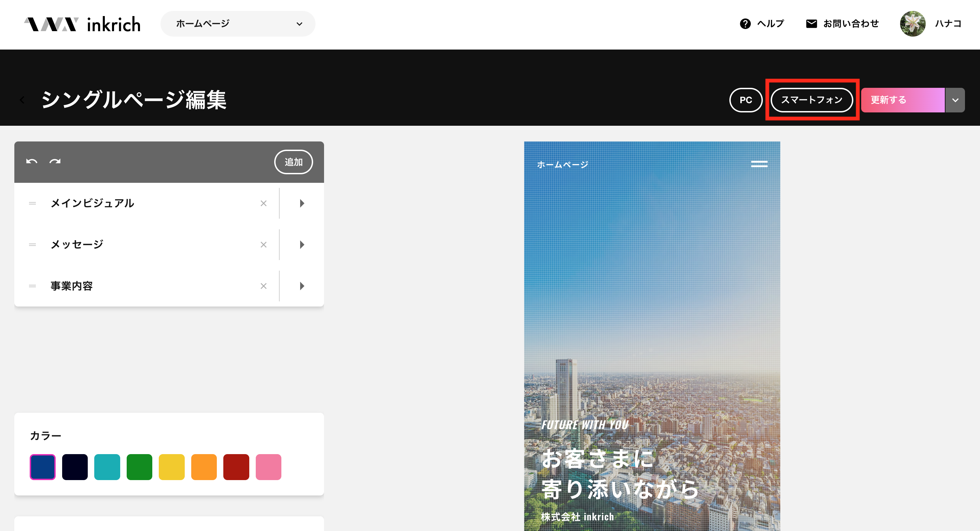Viewport: 980px width, 531px height.
Task: Click the 株式会社 inkrich text in the preview
Action: (577, 517)
